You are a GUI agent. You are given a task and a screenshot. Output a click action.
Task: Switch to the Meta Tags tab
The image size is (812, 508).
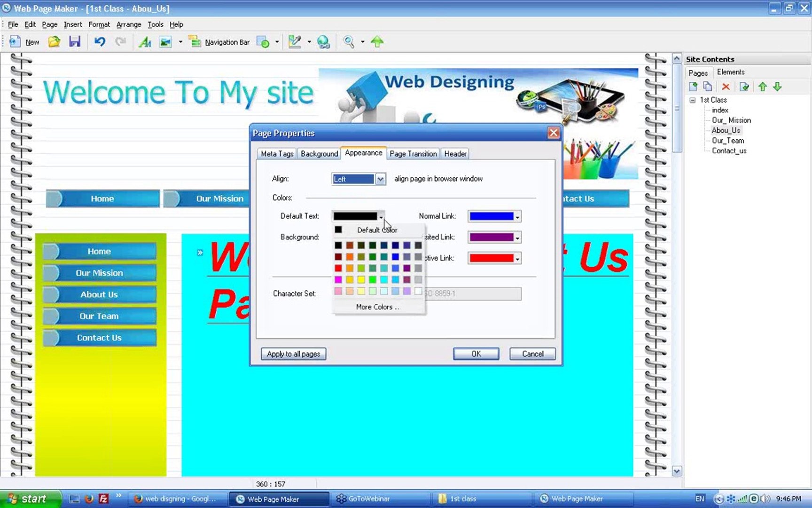[277, 154]
